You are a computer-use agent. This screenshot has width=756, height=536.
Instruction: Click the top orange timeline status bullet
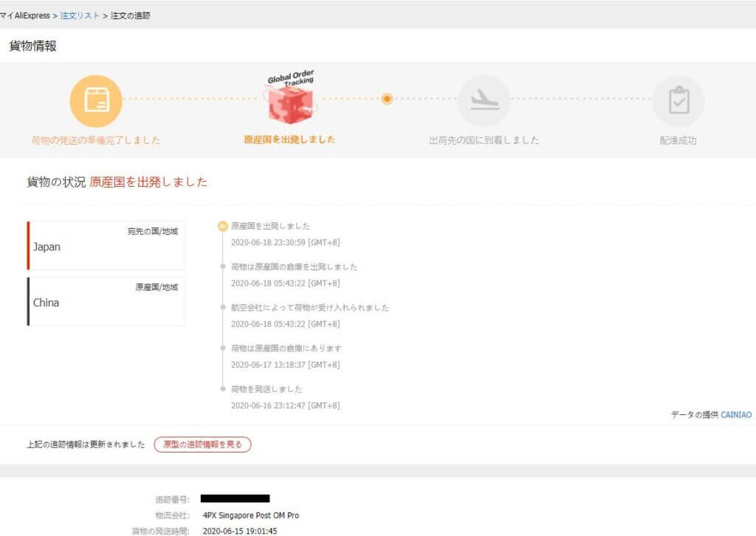223,226
